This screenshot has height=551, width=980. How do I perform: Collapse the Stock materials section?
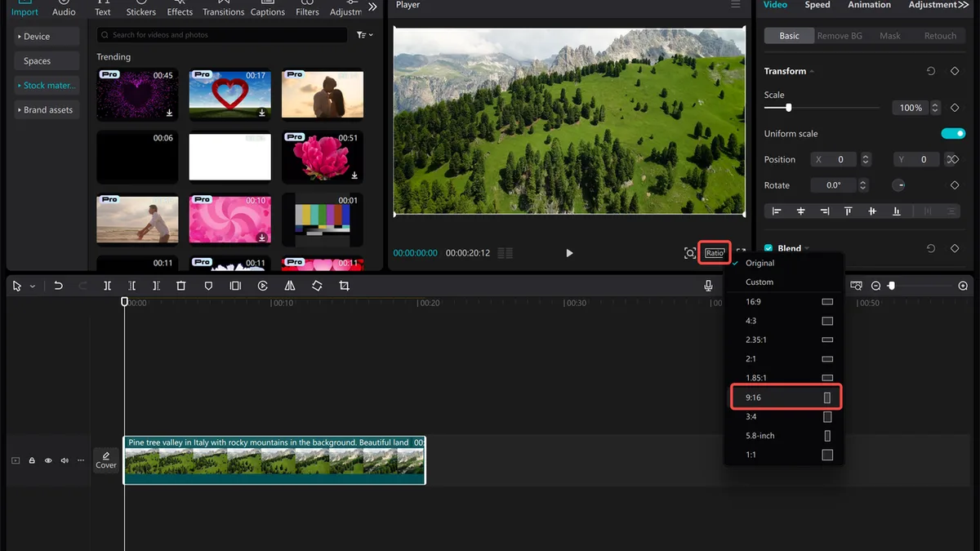(47, 85)
